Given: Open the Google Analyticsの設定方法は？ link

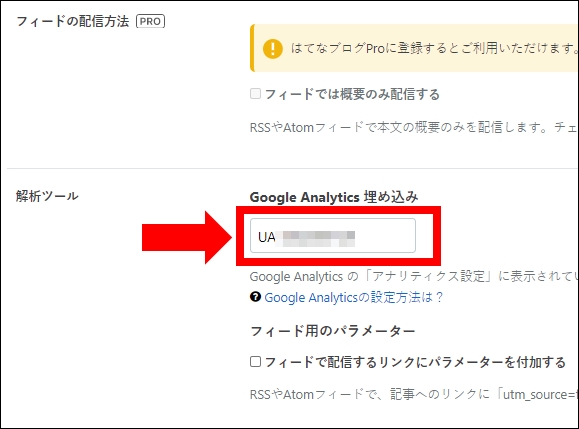Looking at the screenshot, I should (353, 297).
